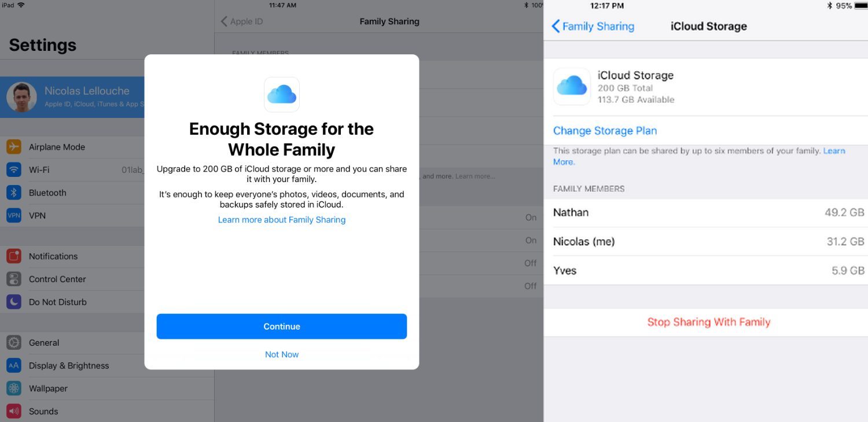Tap the Bluetooth icon in Settings sidebar
The width and height of the screenshot is (868, 422).
[14, 193]
